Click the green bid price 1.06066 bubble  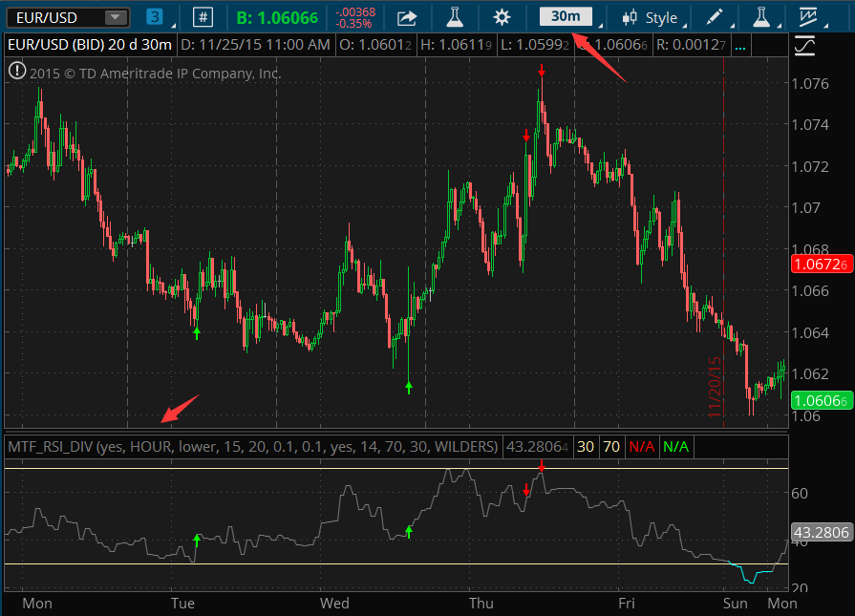821,401
